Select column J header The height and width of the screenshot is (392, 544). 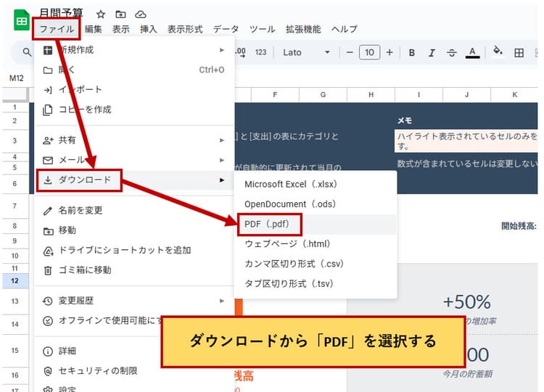466,95
